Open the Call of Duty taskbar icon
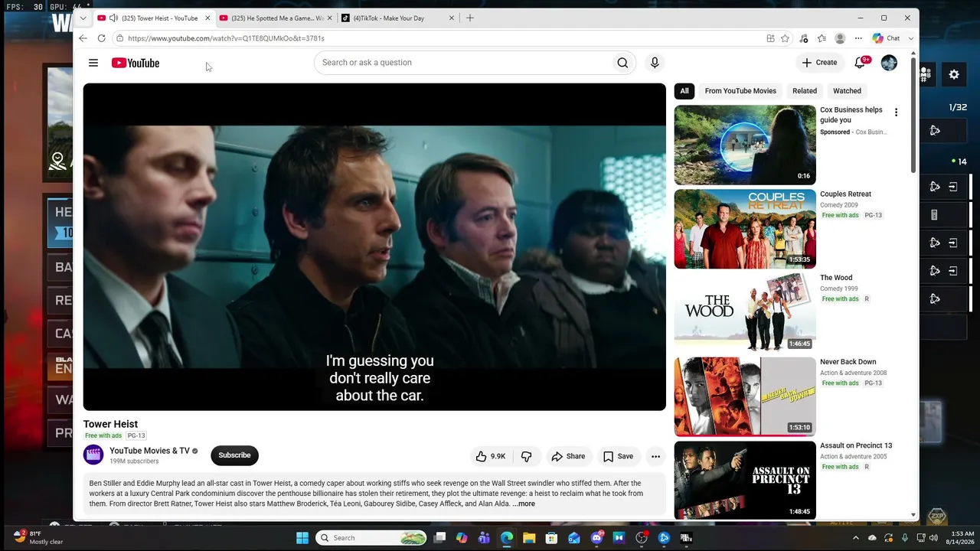 pos(686,538)
